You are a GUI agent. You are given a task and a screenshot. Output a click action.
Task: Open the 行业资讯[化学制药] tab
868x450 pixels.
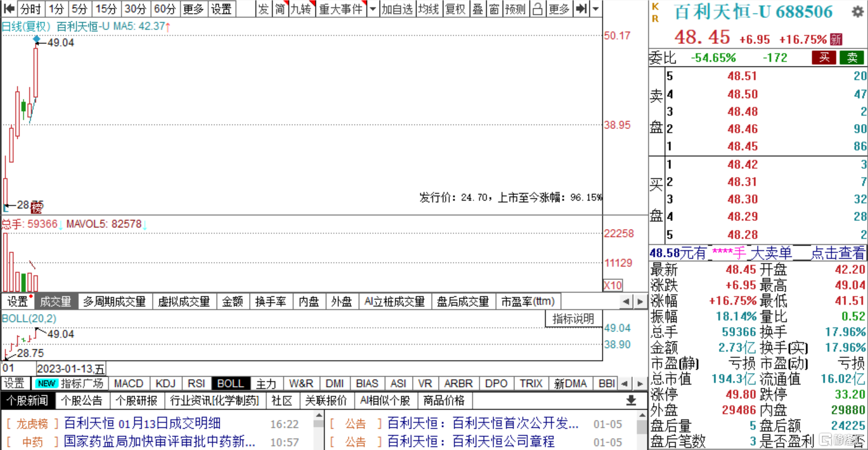(214, 400)
